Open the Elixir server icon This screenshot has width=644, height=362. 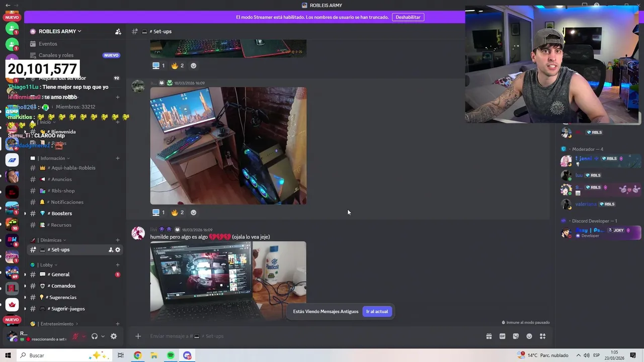(12, 256)
